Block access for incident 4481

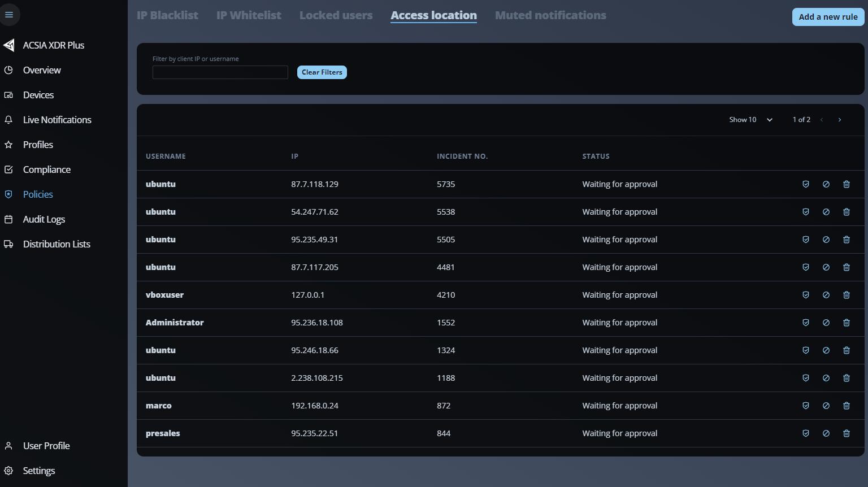pos(826,267)
